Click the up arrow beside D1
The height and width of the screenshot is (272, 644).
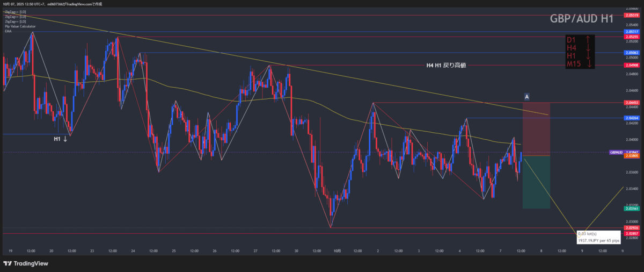coord(589,40)
